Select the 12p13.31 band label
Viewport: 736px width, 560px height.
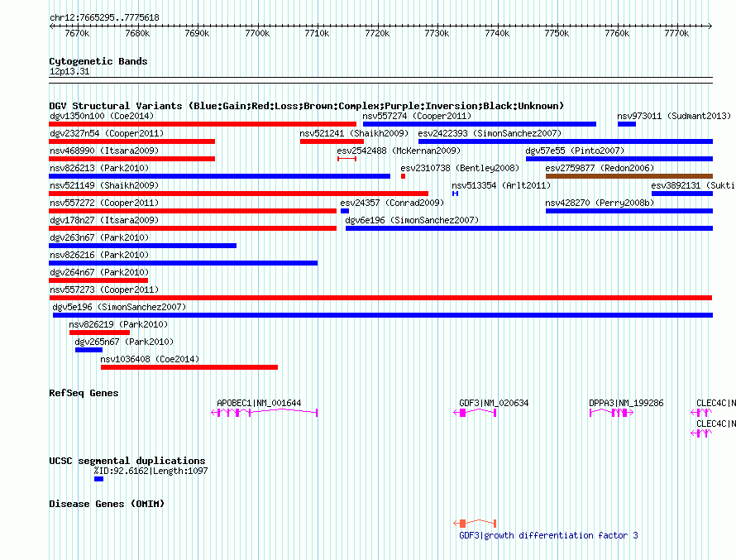coord(69,71)
